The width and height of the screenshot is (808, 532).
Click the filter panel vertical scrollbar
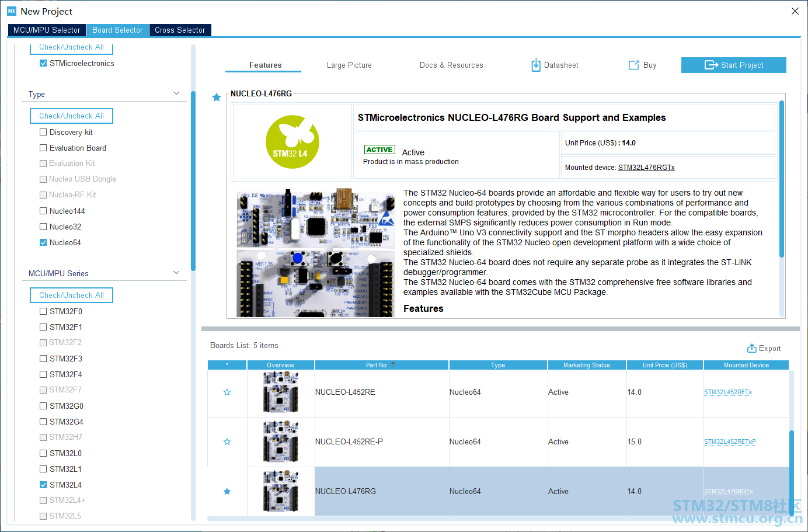(x=193, y=181)
